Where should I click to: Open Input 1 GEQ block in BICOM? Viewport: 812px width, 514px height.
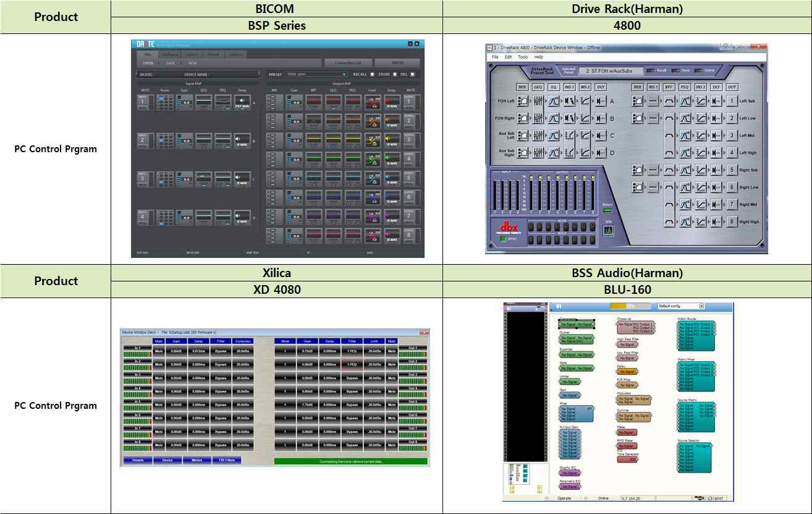coord(203,102)
